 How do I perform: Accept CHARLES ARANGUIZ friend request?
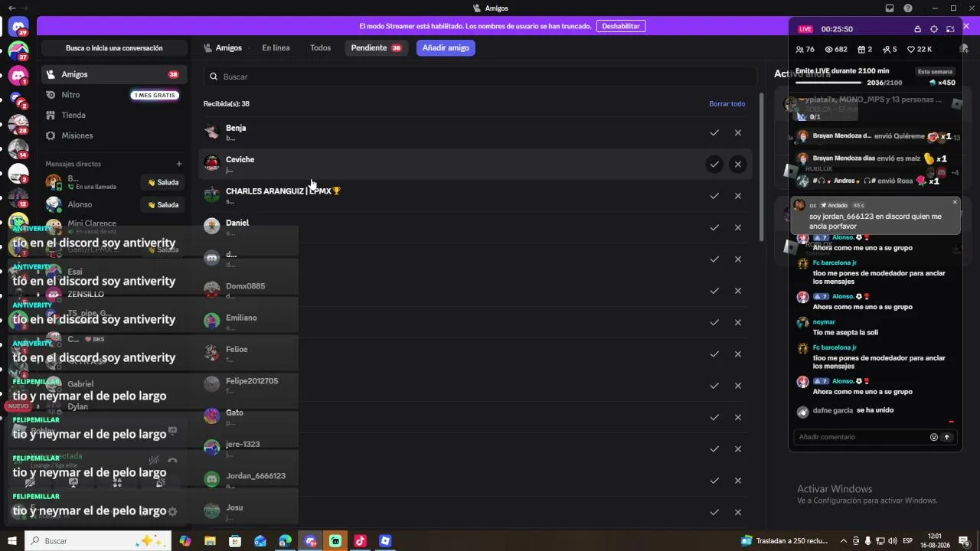(714, 196)
